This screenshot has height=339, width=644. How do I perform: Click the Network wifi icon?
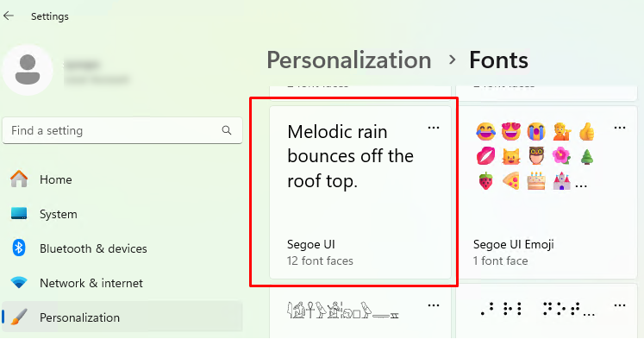click(19, 283)
